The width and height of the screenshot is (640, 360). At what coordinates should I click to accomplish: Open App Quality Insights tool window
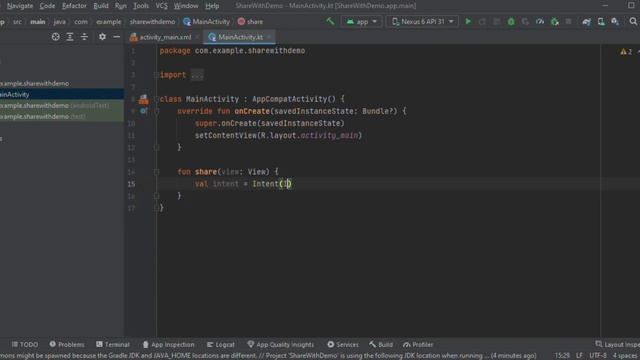click(x=281, y=344)
